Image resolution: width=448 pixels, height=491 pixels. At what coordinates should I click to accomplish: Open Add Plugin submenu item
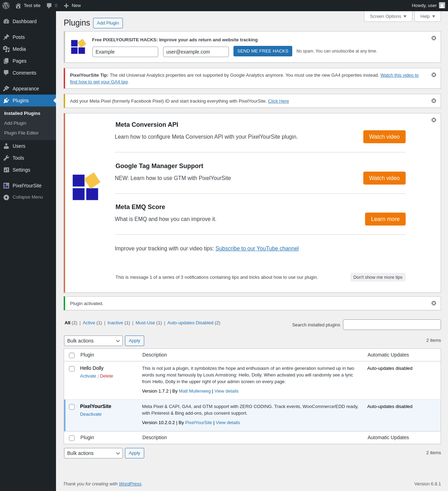coord(15,123)
